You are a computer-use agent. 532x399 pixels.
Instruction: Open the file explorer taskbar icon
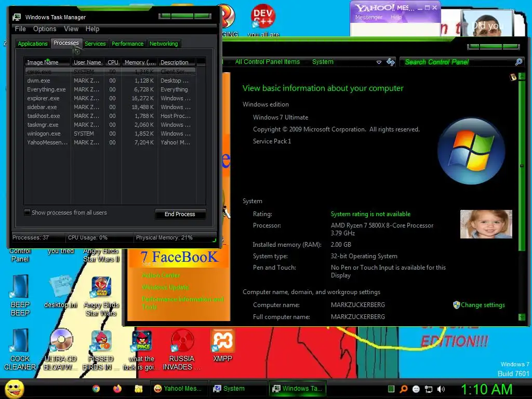click(138, 389)
